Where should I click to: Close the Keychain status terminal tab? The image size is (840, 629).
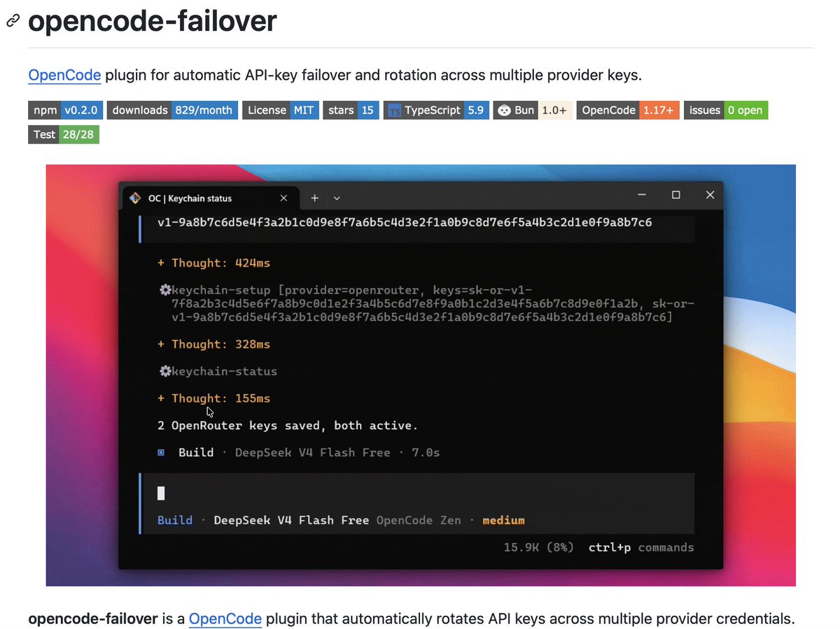pyautogui.click(x=283, y=198)
